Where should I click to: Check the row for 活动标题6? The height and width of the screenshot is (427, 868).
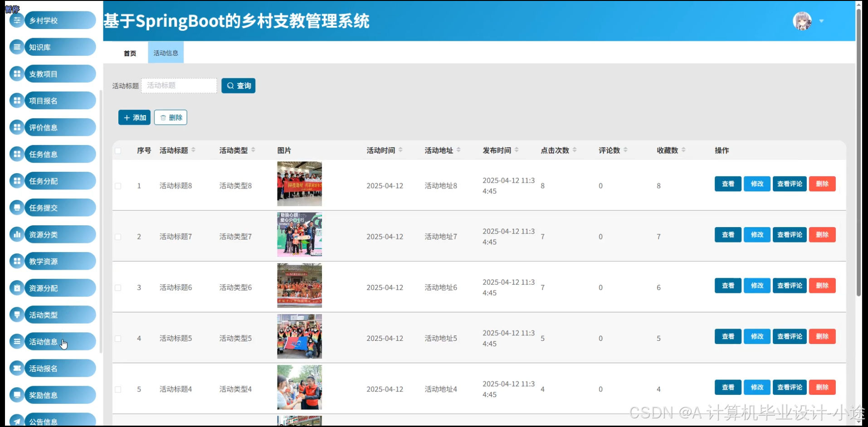coord(118,287)
